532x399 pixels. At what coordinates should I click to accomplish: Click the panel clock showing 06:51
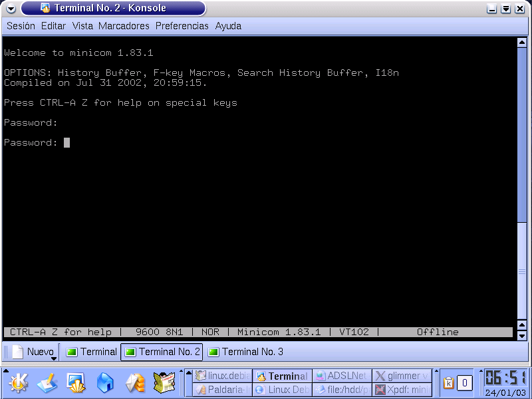pos(505,378)
